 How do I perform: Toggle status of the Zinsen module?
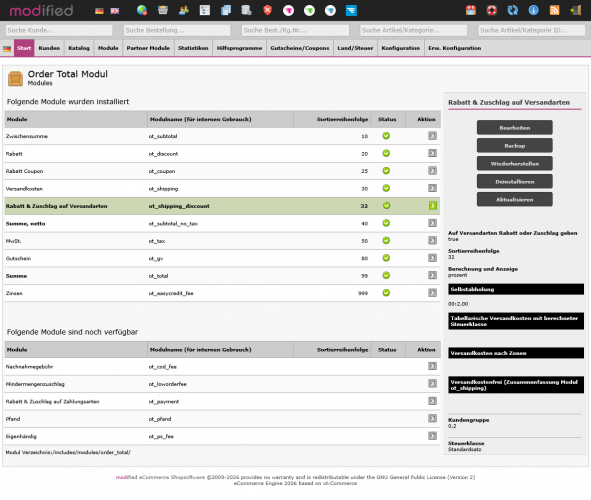click(x=386, y=293)
